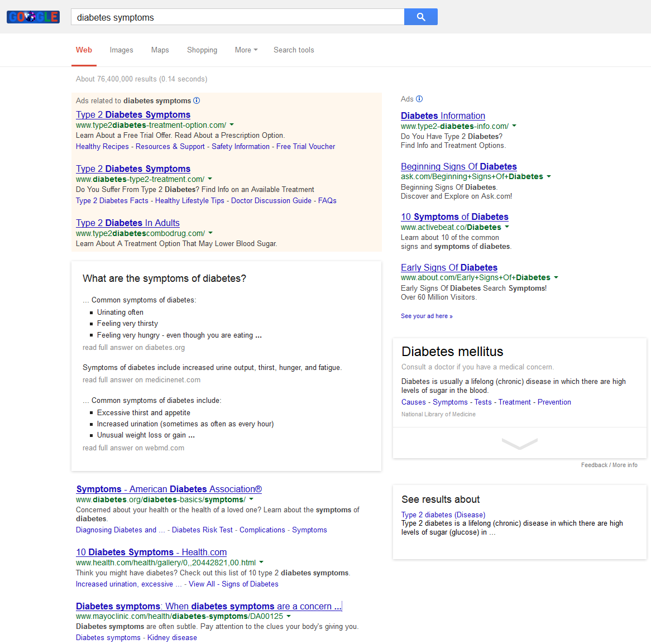The height and width of the screenshot is (644, 651).
Task: Select the Web tab
Action: click(84, 50)
